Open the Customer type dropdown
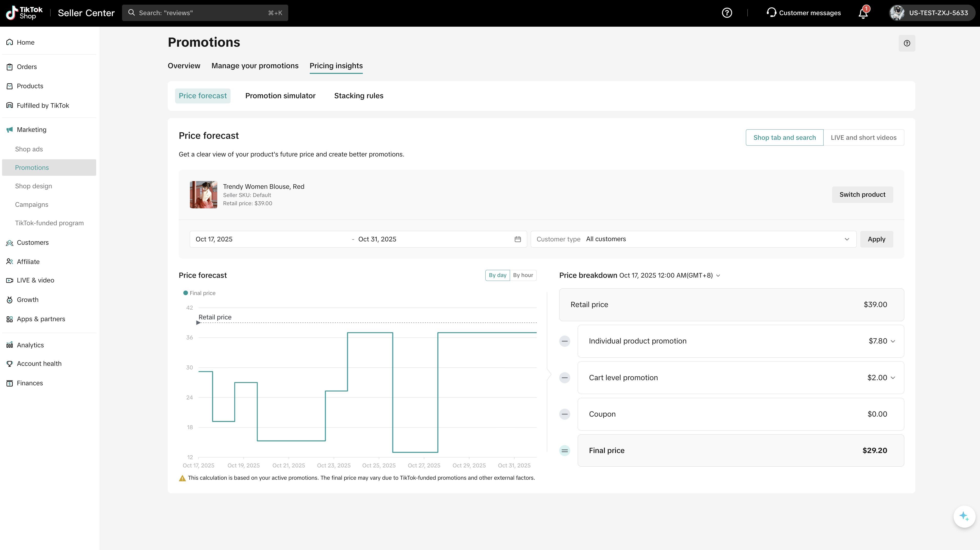This screenshot has width=980, height=550. [693, 239]
